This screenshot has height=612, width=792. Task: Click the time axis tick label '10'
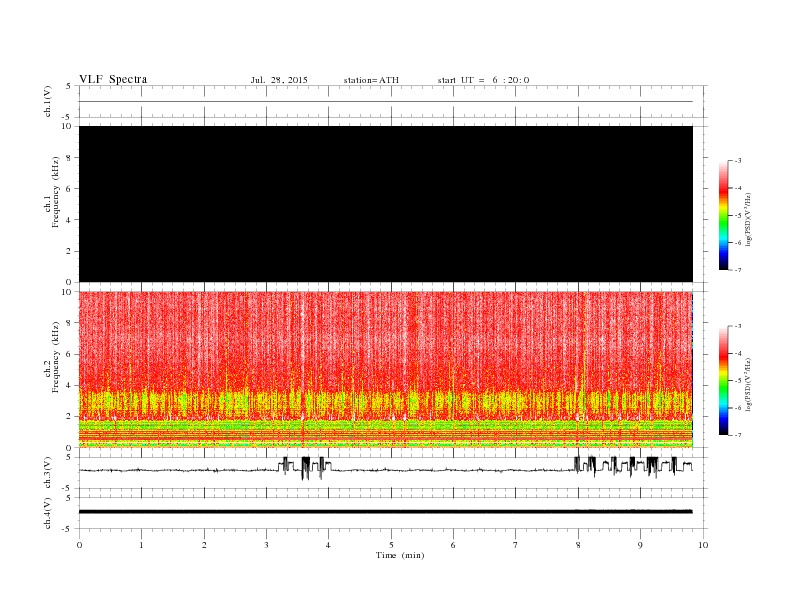(703, 545)
